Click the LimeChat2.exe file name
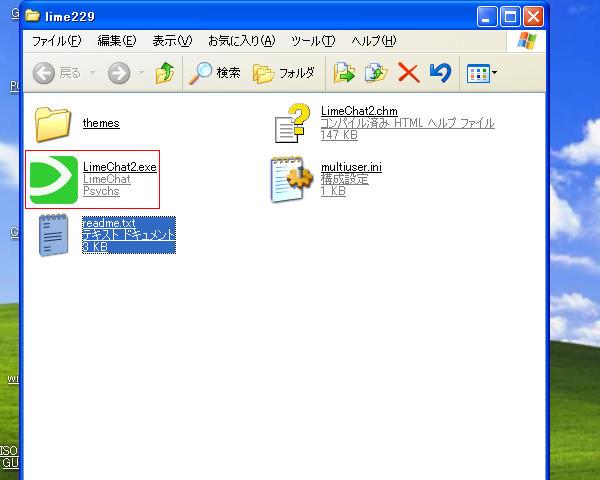Screen dimensions: 600x480 120,167
